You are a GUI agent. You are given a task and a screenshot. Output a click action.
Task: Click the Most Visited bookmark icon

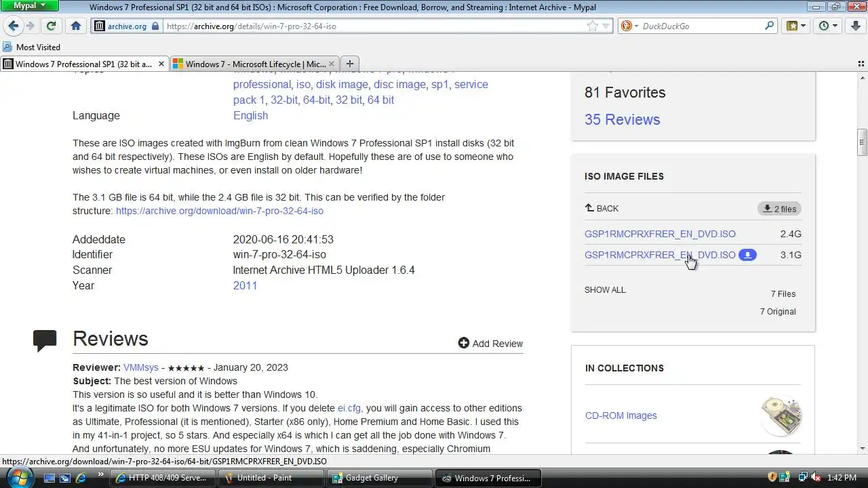(8, 47)
